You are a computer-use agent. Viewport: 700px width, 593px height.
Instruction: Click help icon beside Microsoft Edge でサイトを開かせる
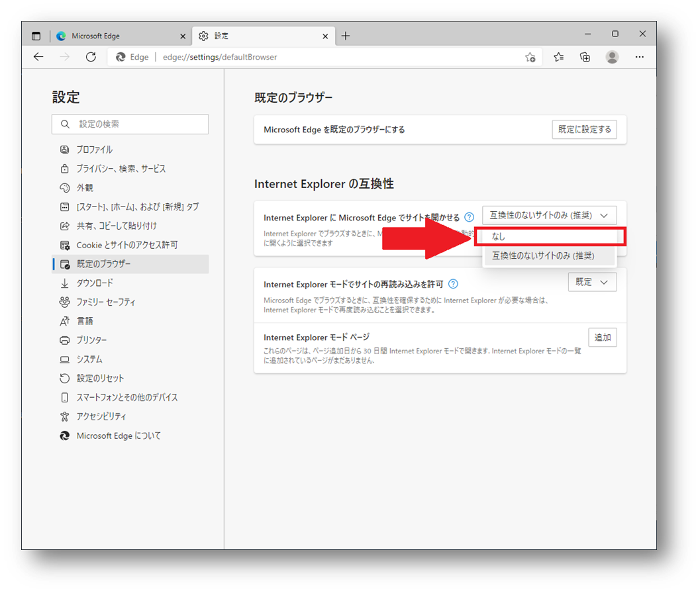pyautogui.click(x=469, y=217)
